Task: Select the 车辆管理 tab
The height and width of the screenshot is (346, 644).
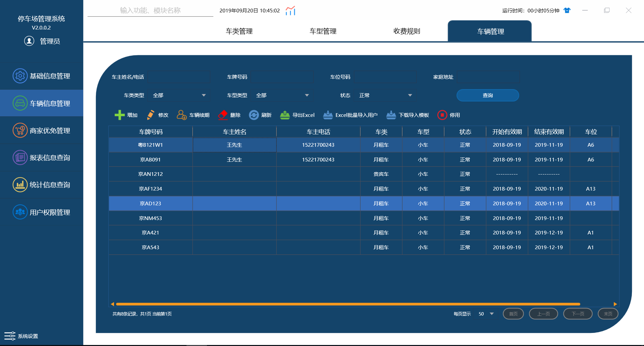Action: coord(490,31)
